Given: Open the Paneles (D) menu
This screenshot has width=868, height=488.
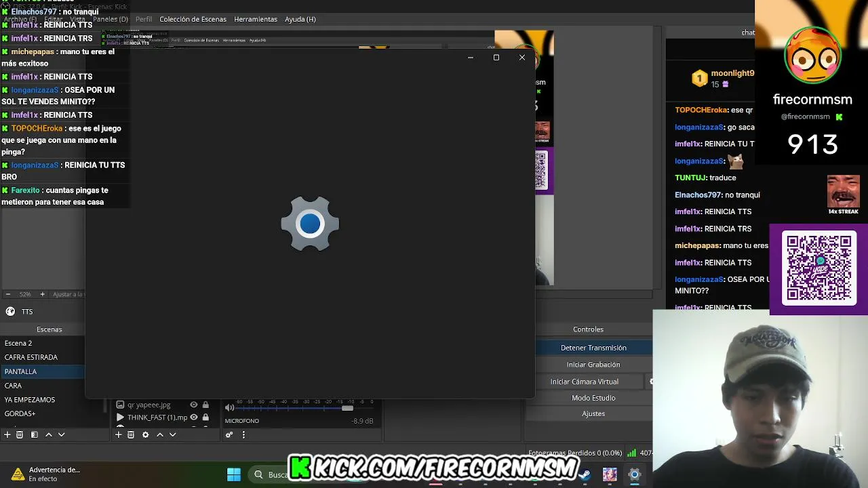Looking at the screenshot, I should [x=110, y=19].
